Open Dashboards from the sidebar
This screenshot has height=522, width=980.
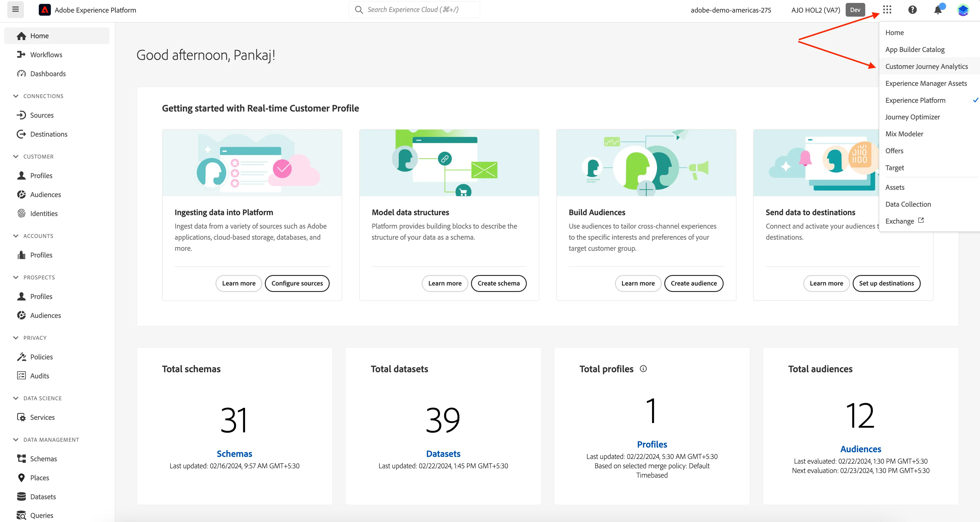[48, 74]
